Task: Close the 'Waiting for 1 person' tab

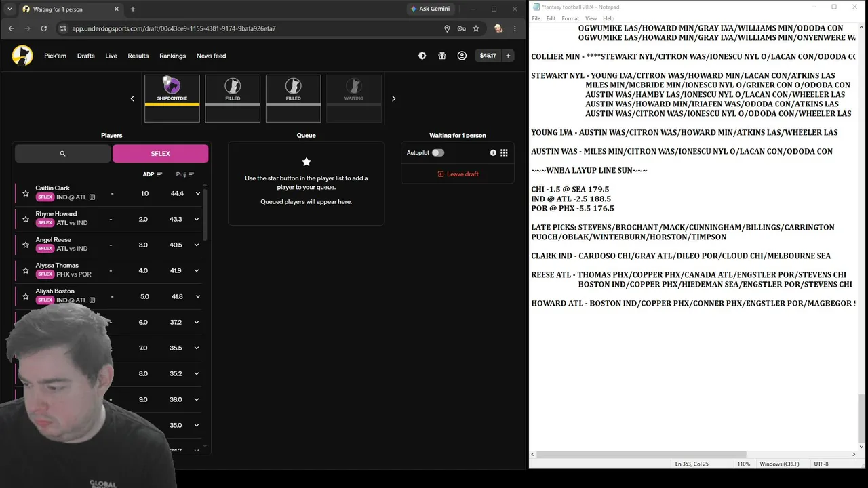Action: [x=117, y=9]
